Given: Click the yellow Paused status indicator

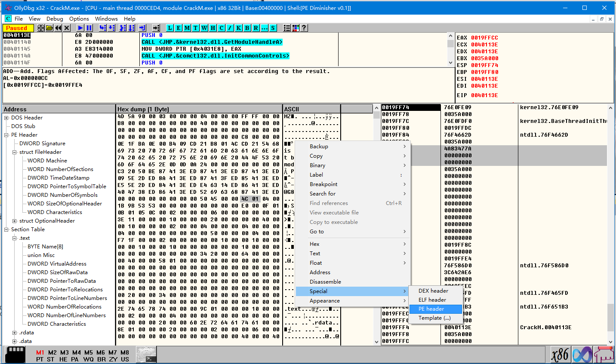Looking at the screenshot, I should pos(18,28).
